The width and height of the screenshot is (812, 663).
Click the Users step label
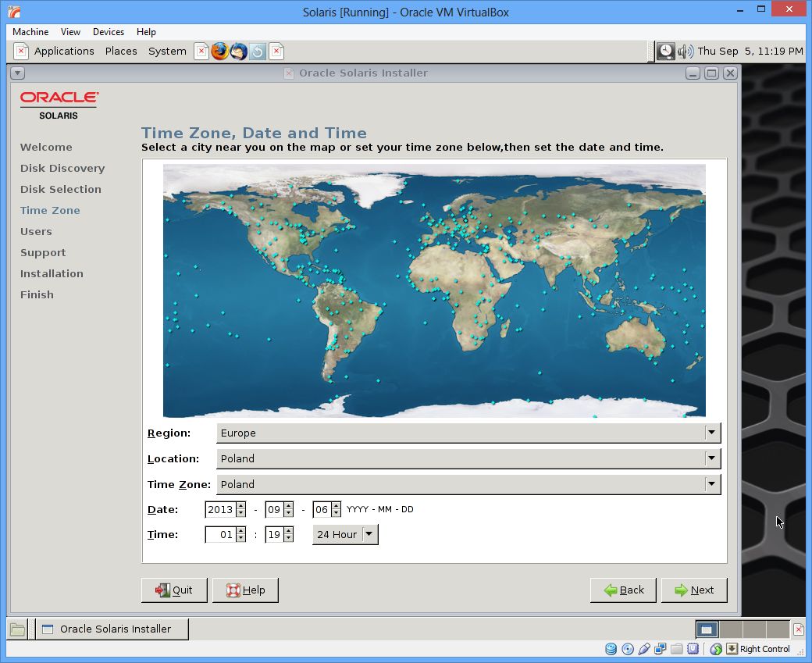click(x=36, y=231)
